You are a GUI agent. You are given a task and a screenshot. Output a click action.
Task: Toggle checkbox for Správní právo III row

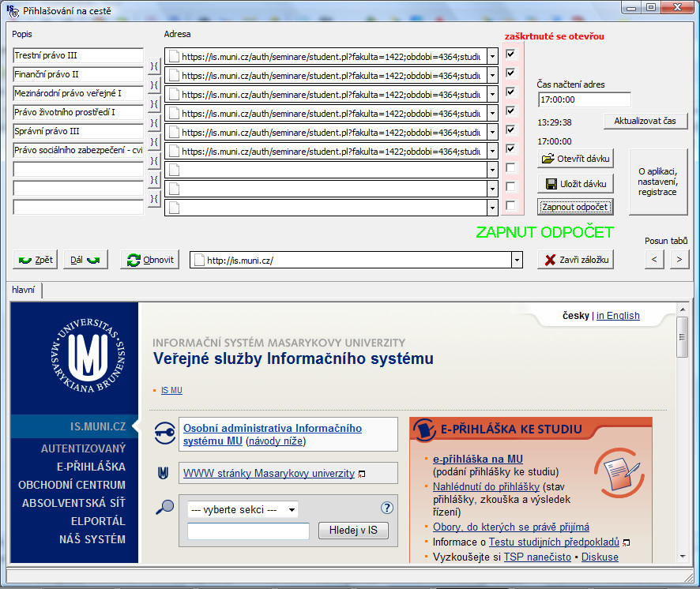pos(510,129)
